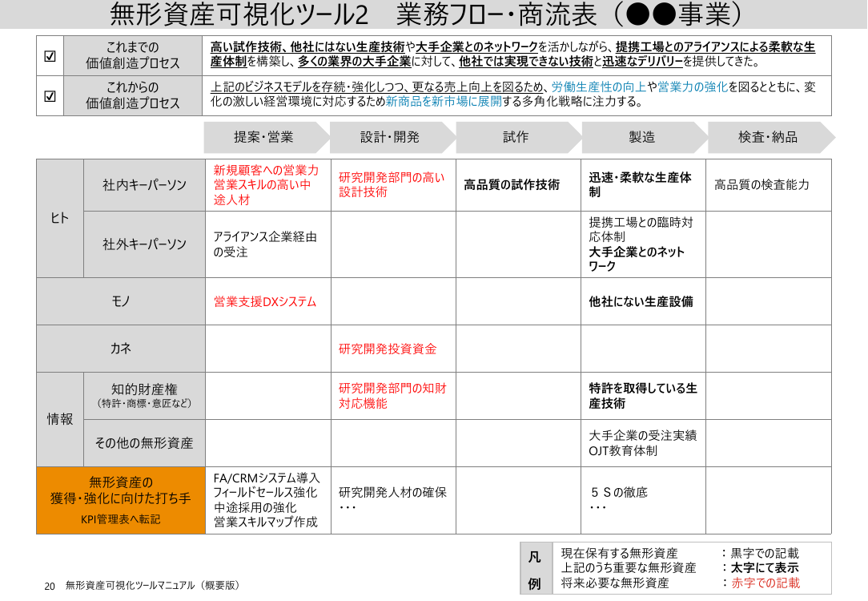The height and width of the screenshot is (601, 868).
Task: Click the blue text 労働生産性の向上
Action: point(599,87)
